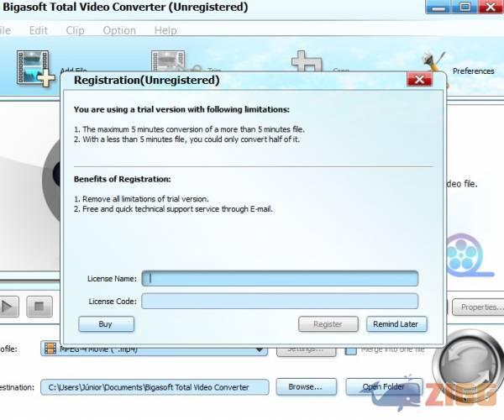Open the Edit menu
Screen dimensions: 504x420
tap(39, 30)
